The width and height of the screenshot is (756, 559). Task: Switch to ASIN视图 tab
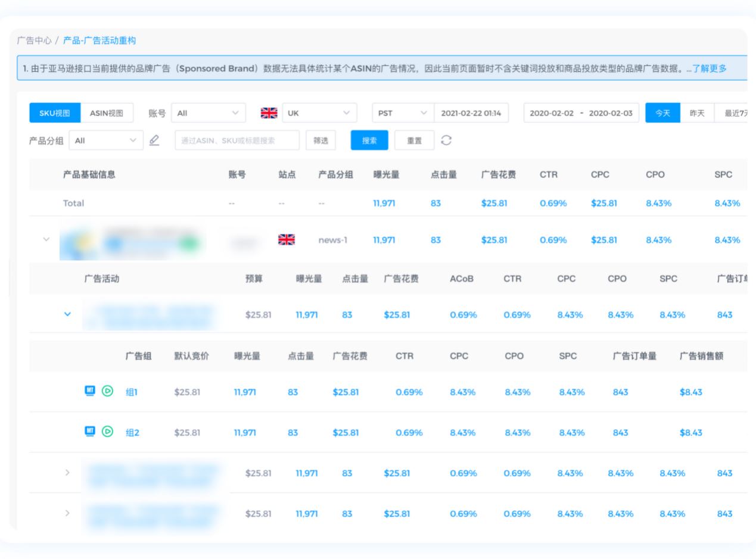tap(107, 113)
